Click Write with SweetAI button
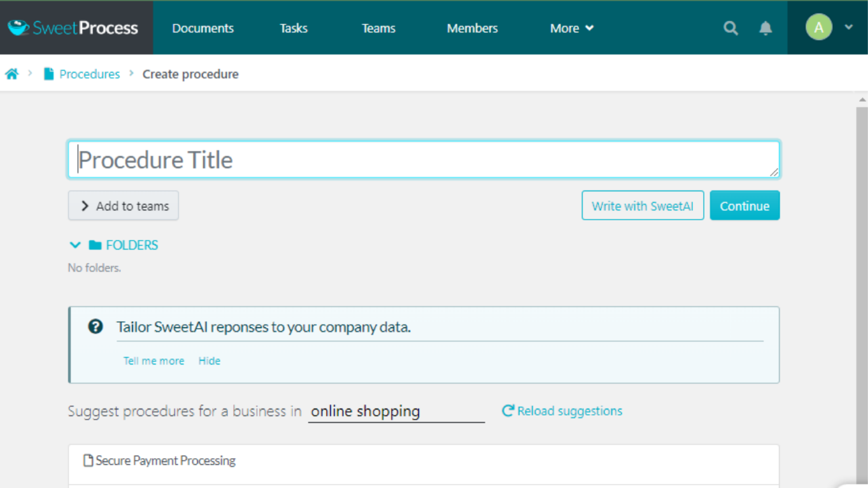868x488 pixels. pyautogui.click(x=643, y=205)
